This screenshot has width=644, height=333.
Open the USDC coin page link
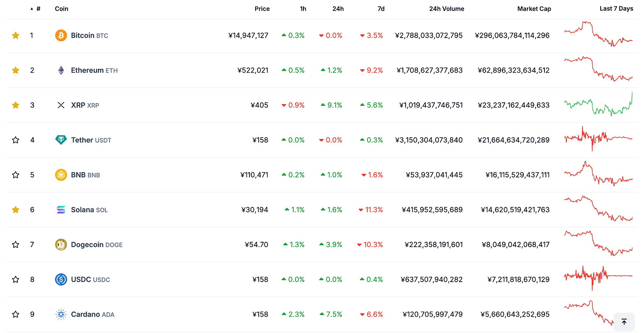pos(90,279)
